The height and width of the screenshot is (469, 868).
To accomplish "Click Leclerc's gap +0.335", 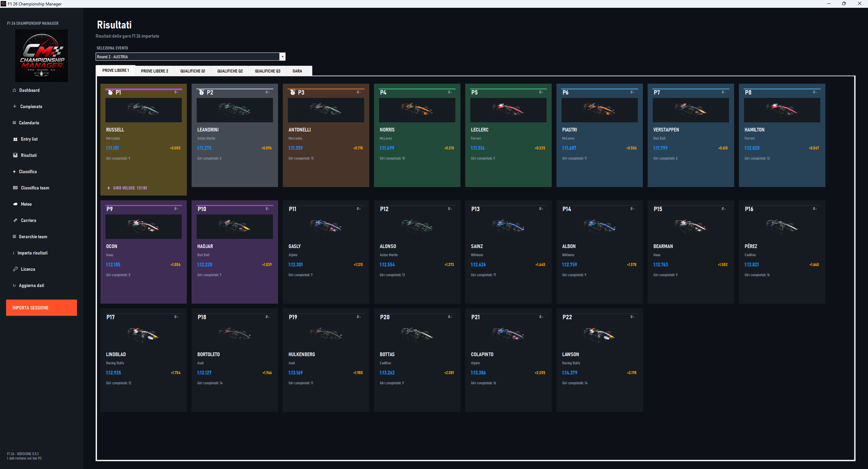I will pos(540,148).
